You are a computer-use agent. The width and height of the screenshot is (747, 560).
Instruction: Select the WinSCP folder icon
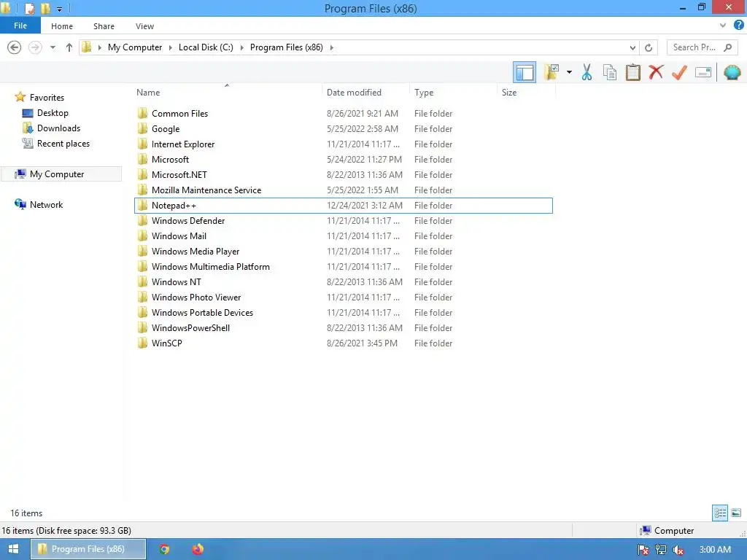pos(142,343)
